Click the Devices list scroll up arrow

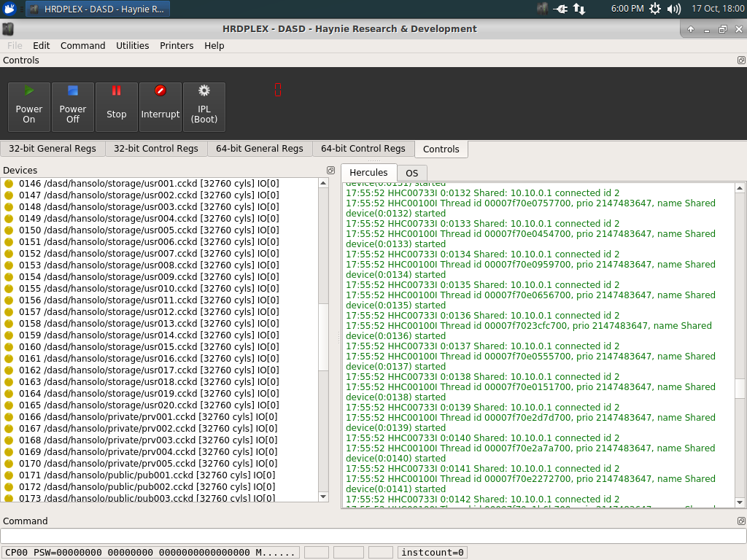[x=323, y=183]
